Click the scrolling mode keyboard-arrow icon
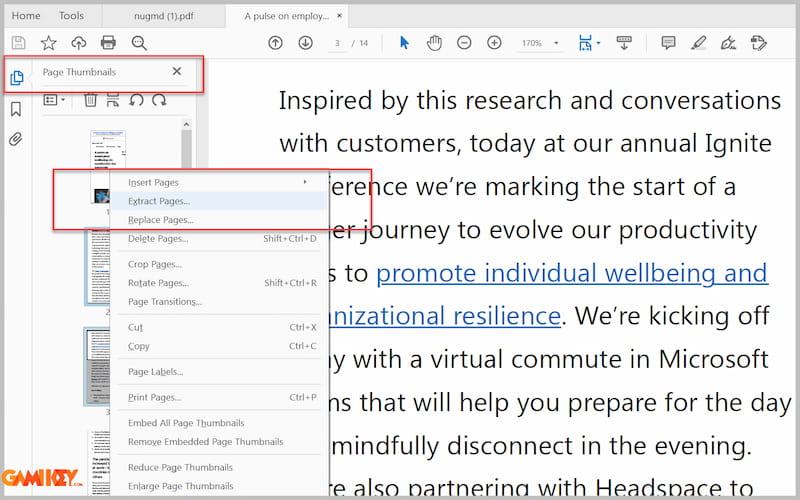The width and height of the screenshot is (800, 500). pyautogui.click(x=624, y=43)
